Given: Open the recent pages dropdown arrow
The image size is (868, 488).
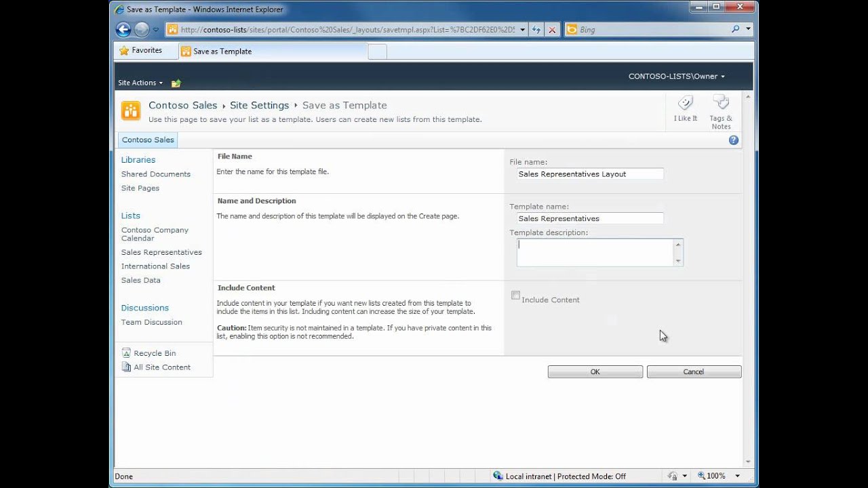Looking at the screenshot, I should [156, 30].
